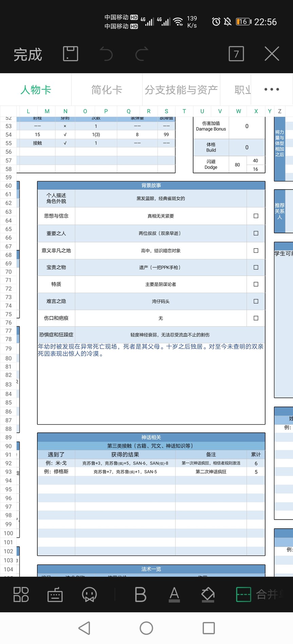Switch to the 简化卡 sheet tab
The image size is (293, 644).
pyautogui.click(x=107, y=90)
